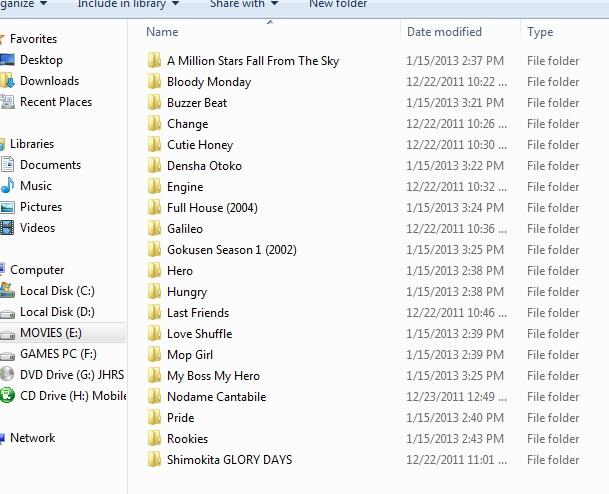
Task: Select the 'Last Friends' folder
Action: point(198,312)
